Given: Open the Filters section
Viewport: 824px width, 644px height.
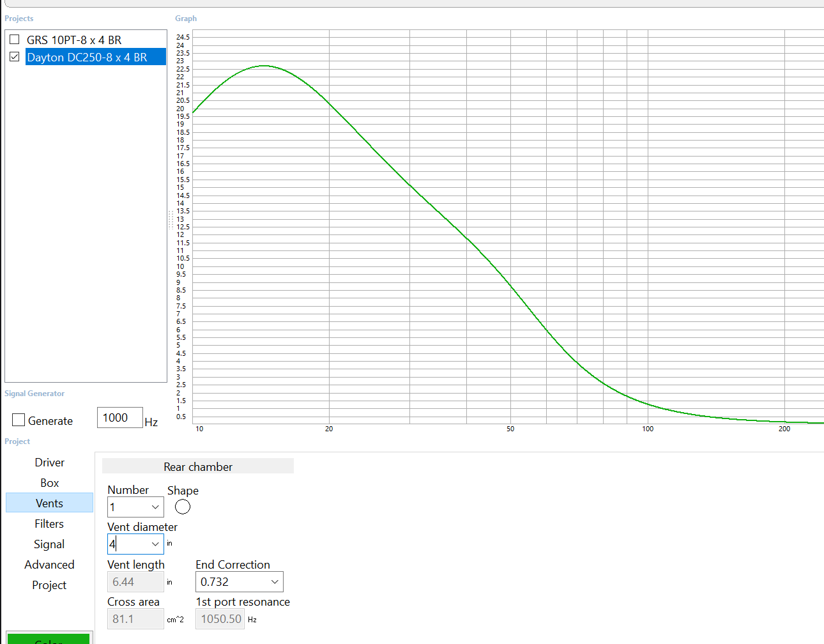Looking at the screenshot, I should [49, 523].
